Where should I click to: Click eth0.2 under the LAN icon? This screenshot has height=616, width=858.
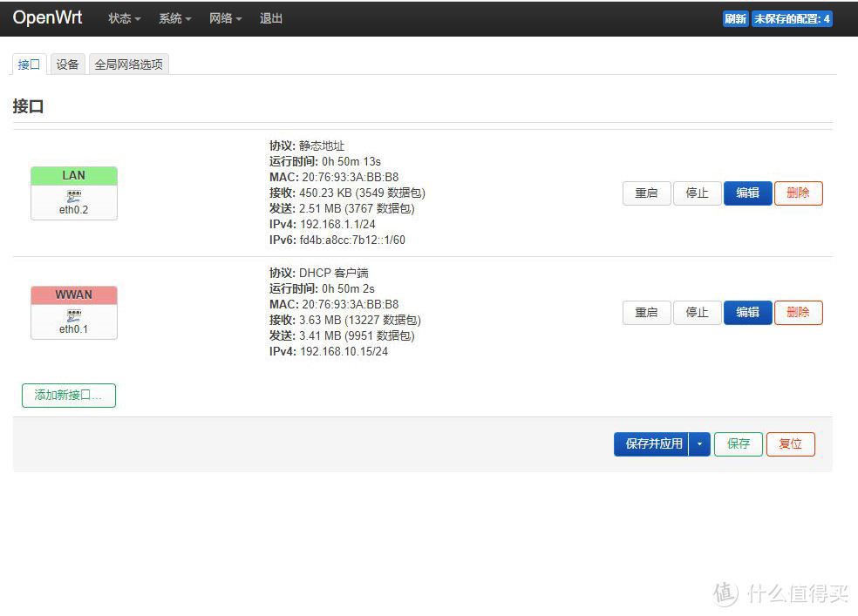click(74, 209)
